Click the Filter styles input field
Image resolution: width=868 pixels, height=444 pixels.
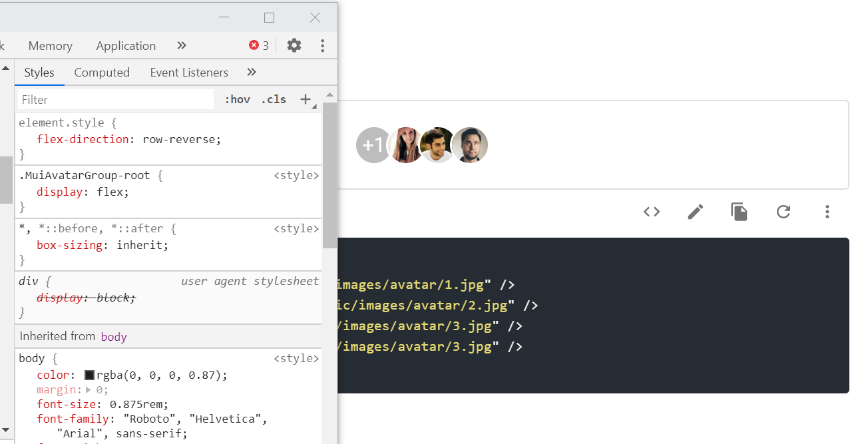click(113, 99)
